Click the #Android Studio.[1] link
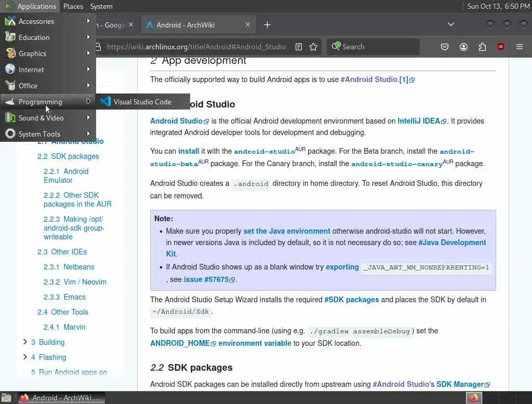Screen dimensions: 532x404 [377, 79]
